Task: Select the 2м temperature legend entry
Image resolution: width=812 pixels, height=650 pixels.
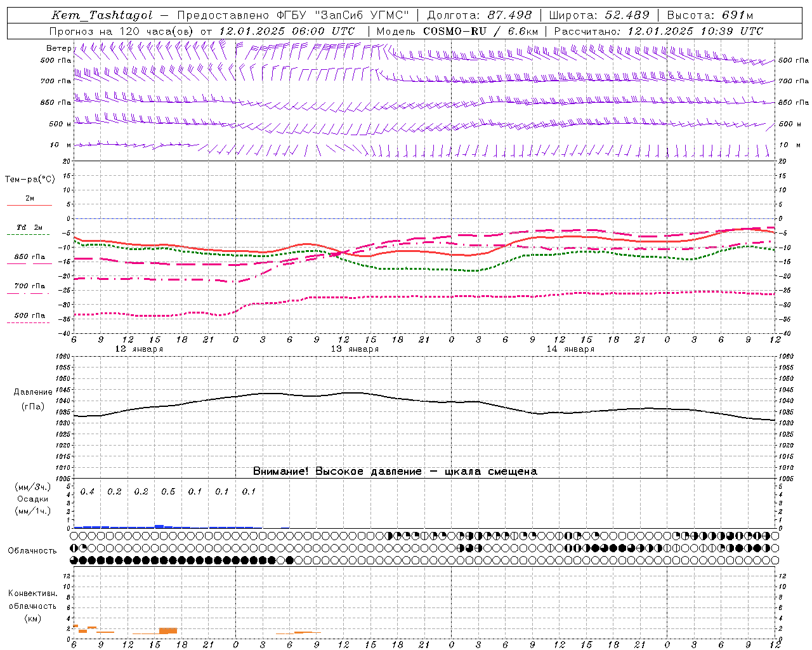Action: [x=30, y=199]
